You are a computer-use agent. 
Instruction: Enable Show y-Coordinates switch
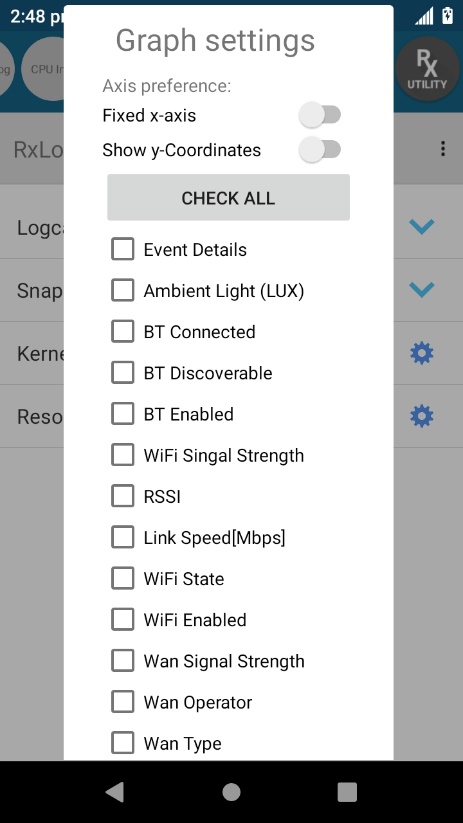319,150
